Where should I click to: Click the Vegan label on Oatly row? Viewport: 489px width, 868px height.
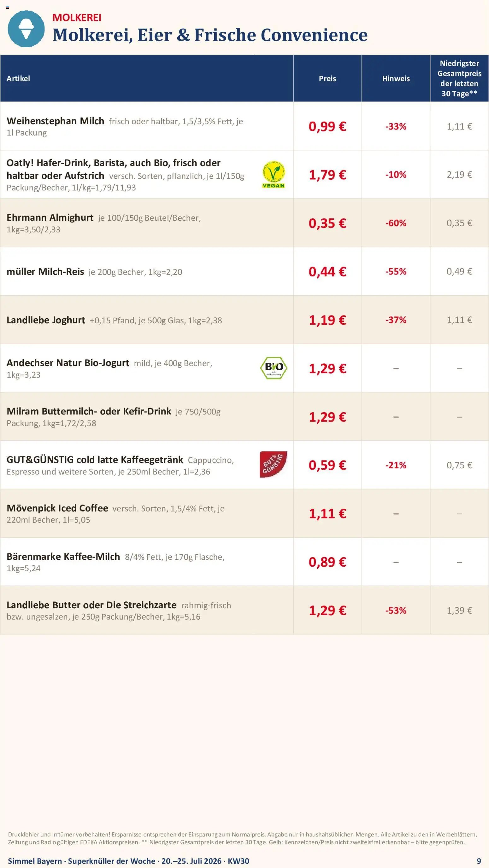point(274,174)
